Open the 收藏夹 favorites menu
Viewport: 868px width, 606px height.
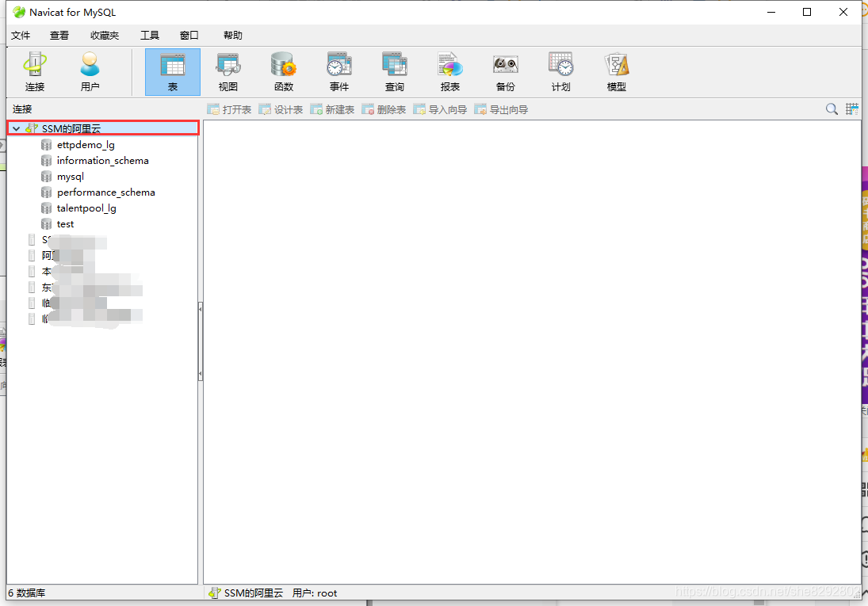[x=105, y=36]
